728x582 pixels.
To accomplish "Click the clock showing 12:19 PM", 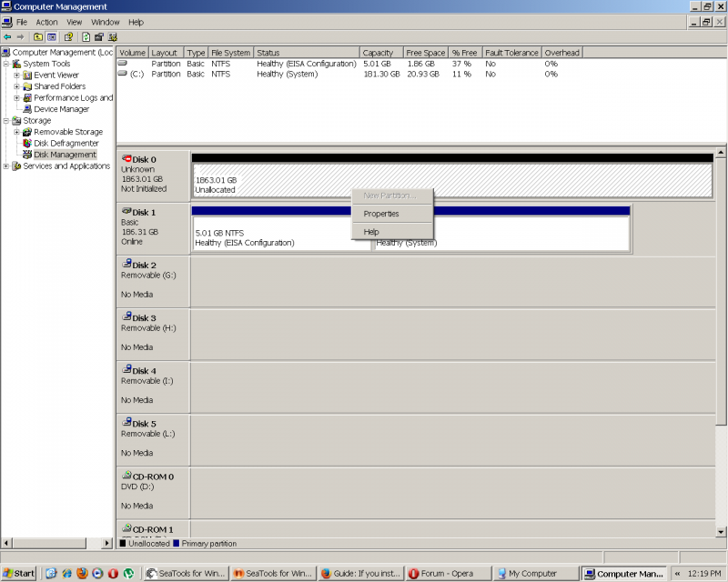I will 703,574.
